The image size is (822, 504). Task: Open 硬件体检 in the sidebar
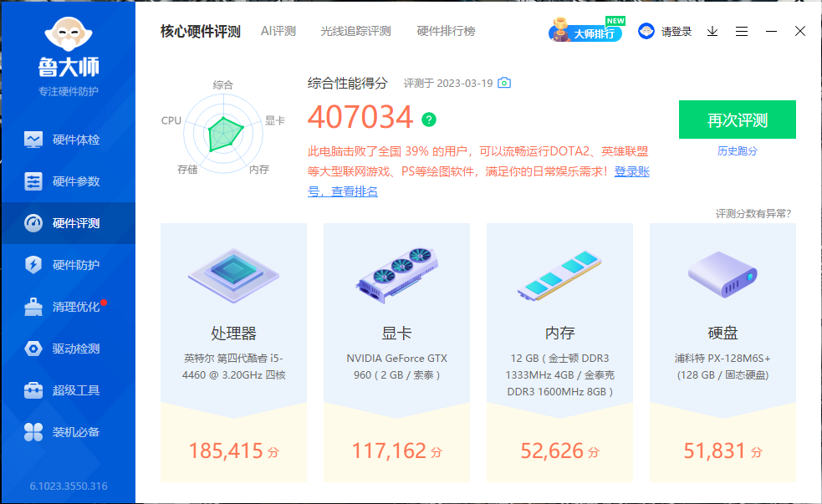tap(68, 140)
